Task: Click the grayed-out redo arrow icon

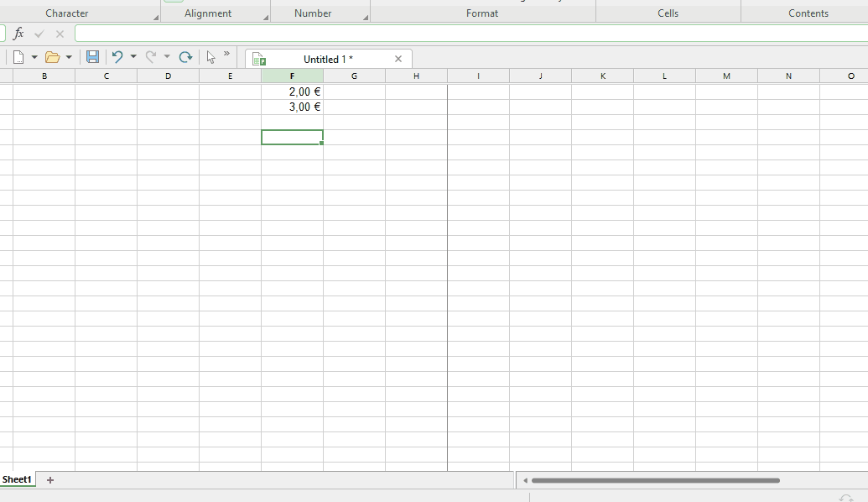Action: click(x=151, y=57)
